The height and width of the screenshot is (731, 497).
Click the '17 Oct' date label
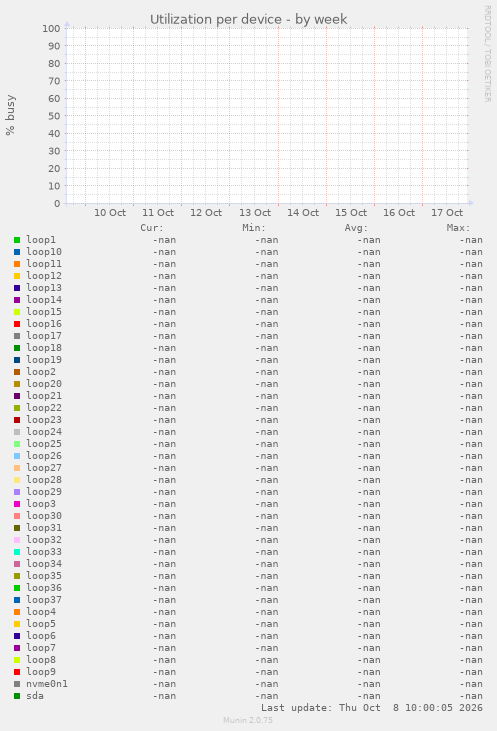coord(447,213)
